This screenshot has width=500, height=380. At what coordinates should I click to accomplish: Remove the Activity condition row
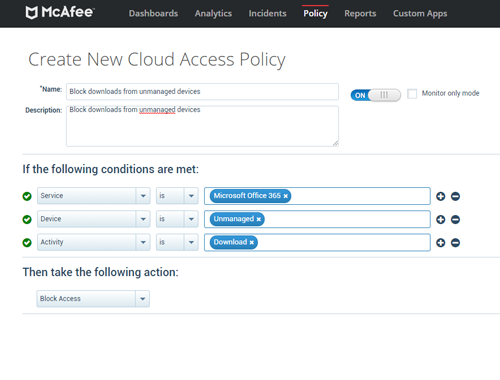[455, 243]
